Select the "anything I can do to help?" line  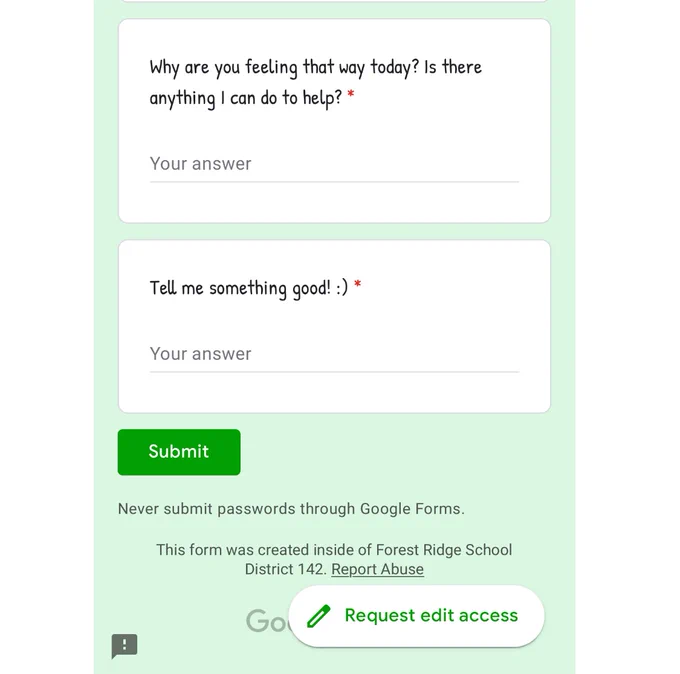(246, 98)
